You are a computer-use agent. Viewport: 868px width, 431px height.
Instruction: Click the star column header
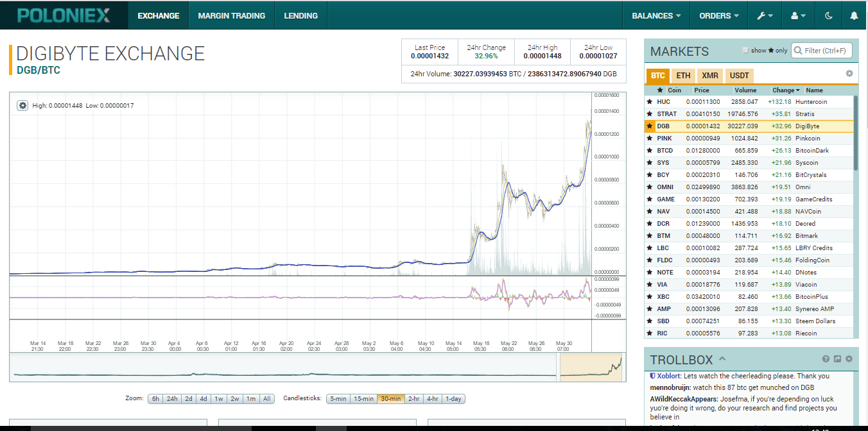pyautogui.click(x=660, y=90)
